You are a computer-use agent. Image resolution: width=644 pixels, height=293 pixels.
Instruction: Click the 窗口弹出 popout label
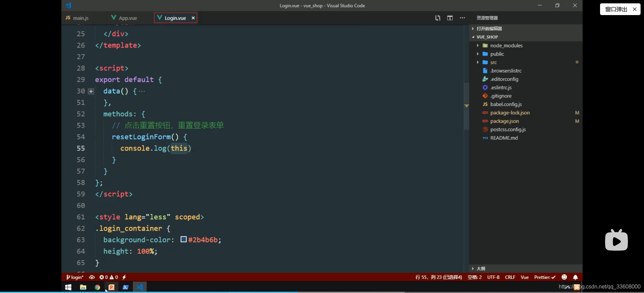pos(616,9)
